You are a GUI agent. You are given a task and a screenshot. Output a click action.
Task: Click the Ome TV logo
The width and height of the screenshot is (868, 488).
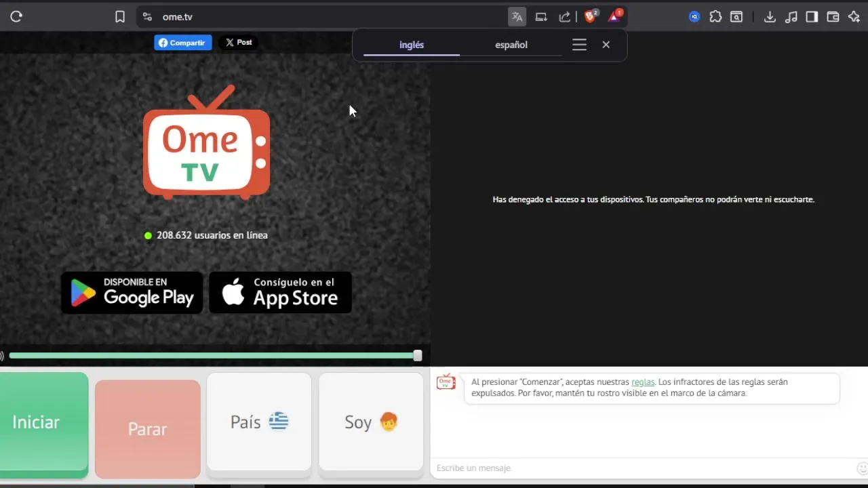(x=207, y=142)
